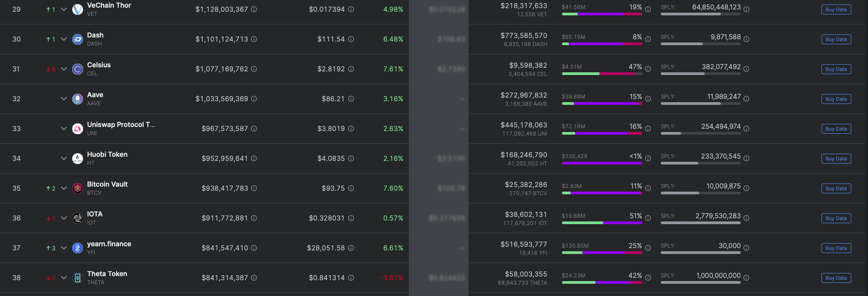Click info icon beside yearn.finance 25% volume
This screenshot has width=868, height=296.
(x=648, y=248)
